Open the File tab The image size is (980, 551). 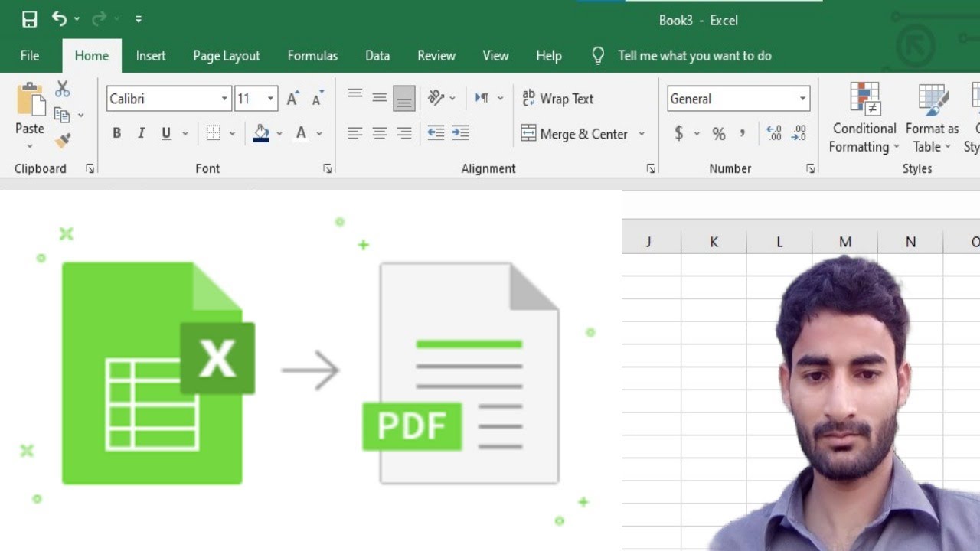30,55
